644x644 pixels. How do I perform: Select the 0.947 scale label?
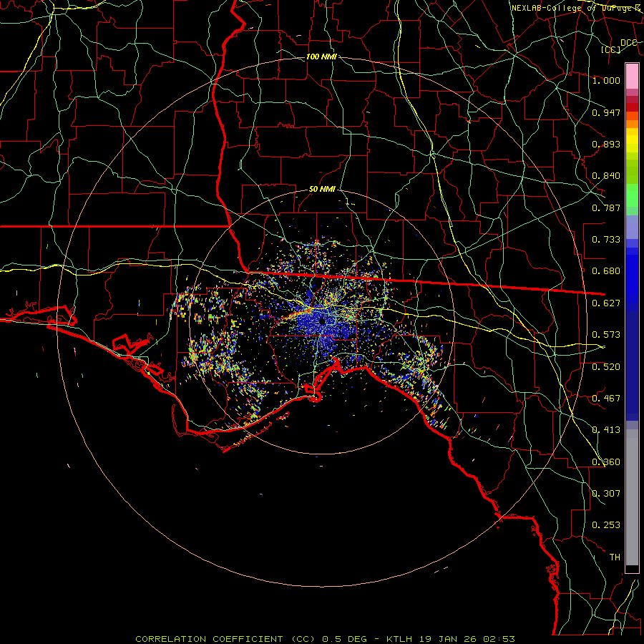click(606, 112)
